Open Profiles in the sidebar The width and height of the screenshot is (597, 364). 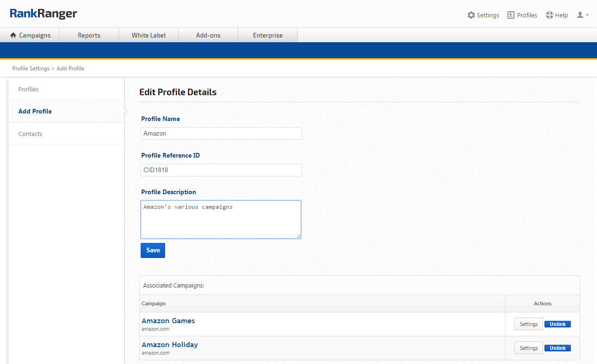tap(66, 89)
